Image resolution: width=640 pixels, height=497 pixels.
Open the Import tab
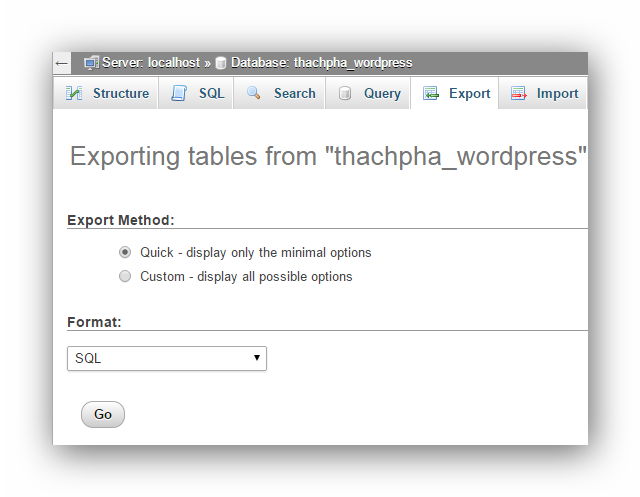(557, 93)
